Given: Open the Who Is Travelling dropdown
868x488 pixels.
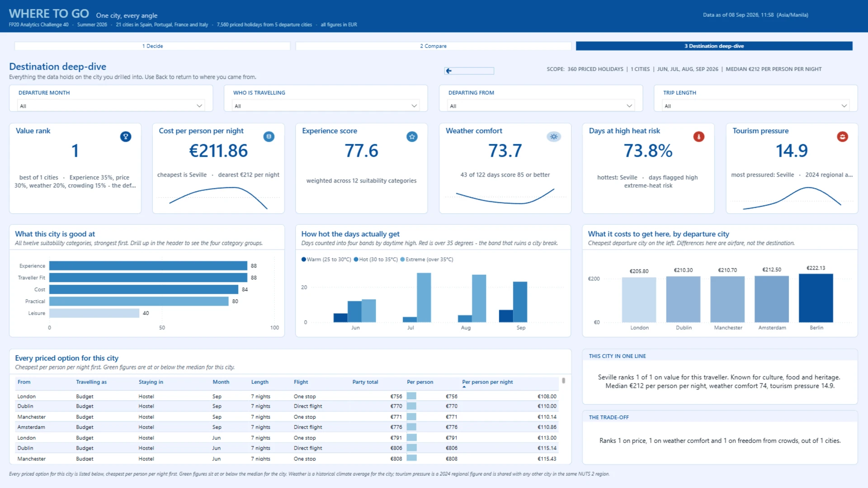Looking at the screenshot, I should coord(325,106).
